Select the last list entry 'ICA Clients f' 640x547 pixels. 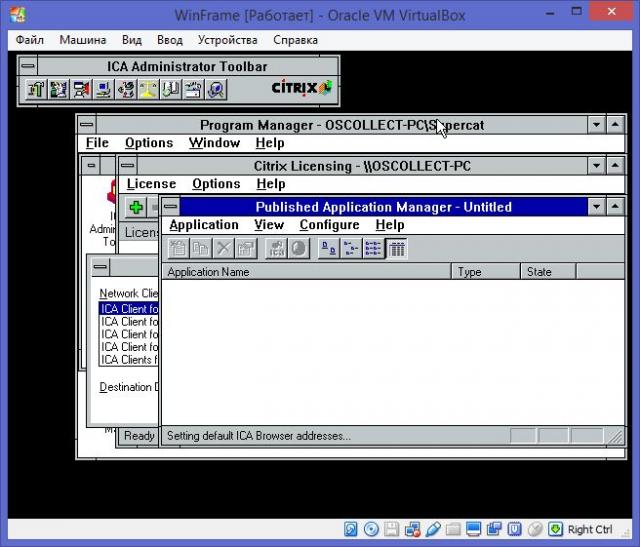pos(129,360)
